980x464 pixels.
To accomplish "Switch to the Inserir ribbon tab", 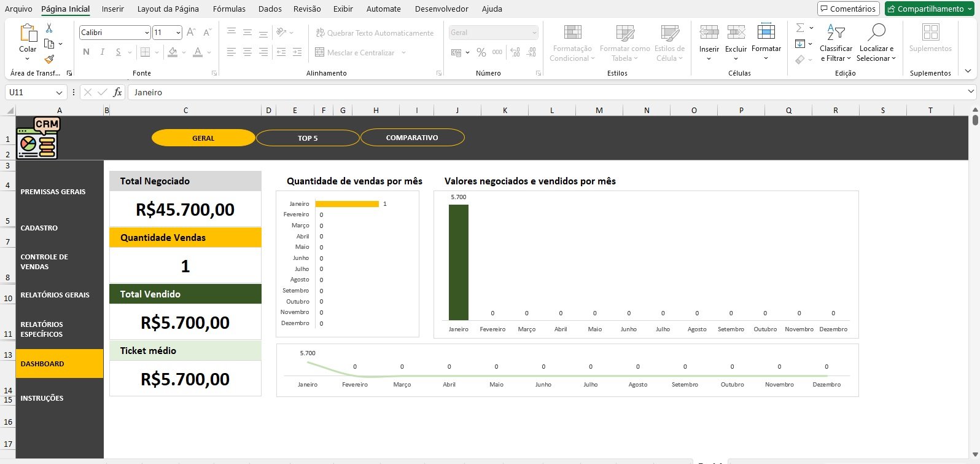I will pos(113,9).
